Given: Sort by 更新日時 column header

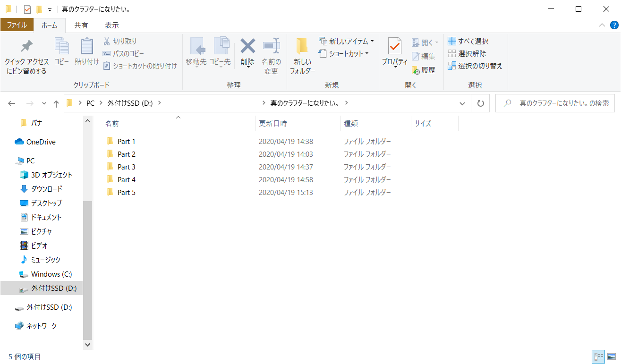Looking at the screenshot, I should point(273,124).
